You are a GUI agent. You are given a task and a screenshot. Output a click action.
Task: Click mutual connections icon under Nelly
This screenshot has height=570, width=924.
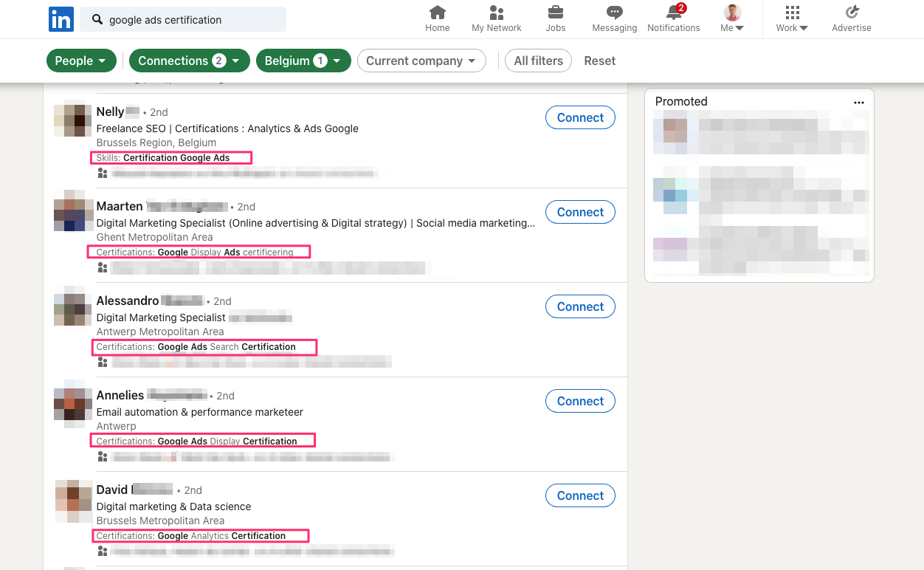[x=103, y=174]
